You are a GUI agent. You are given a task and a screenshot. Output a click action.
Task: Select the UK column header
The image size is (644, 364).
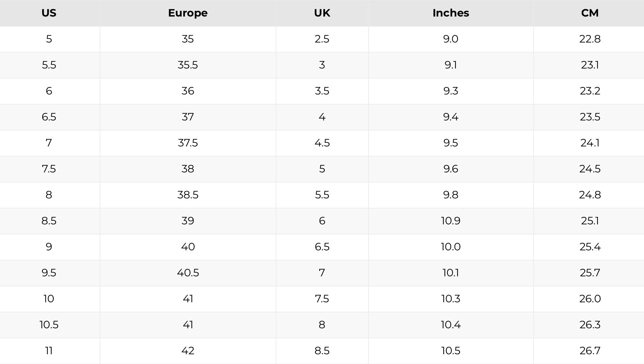322,13
